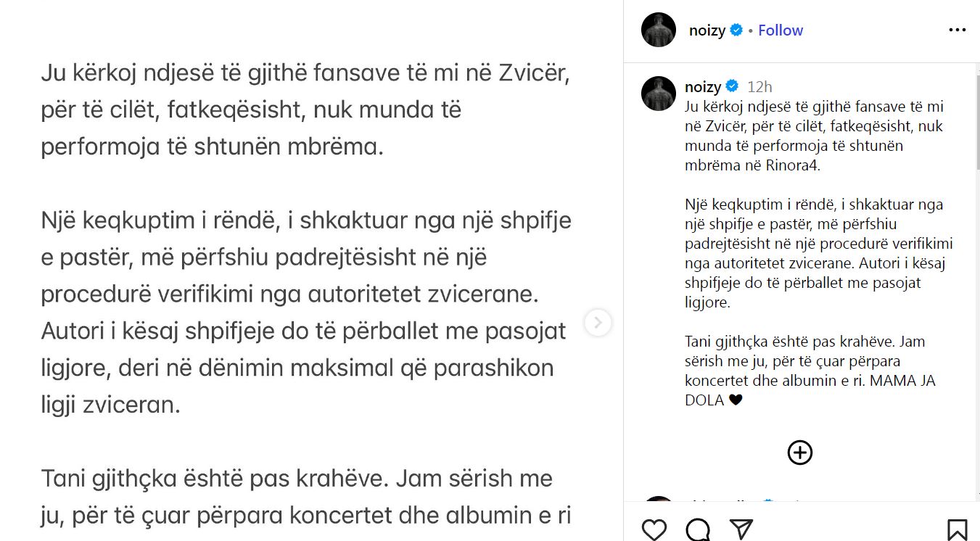Click the caption's first paragraph mentioning Rinora4
The height and width of the screenshot is (541, 980).
pyautogui.click(x=814, y=136)
